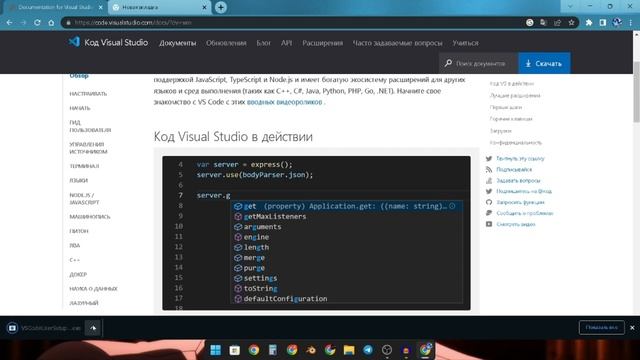Open the extensions puzzle icon
Viewport: 640px width, 360px height.
tap(589, 22)
